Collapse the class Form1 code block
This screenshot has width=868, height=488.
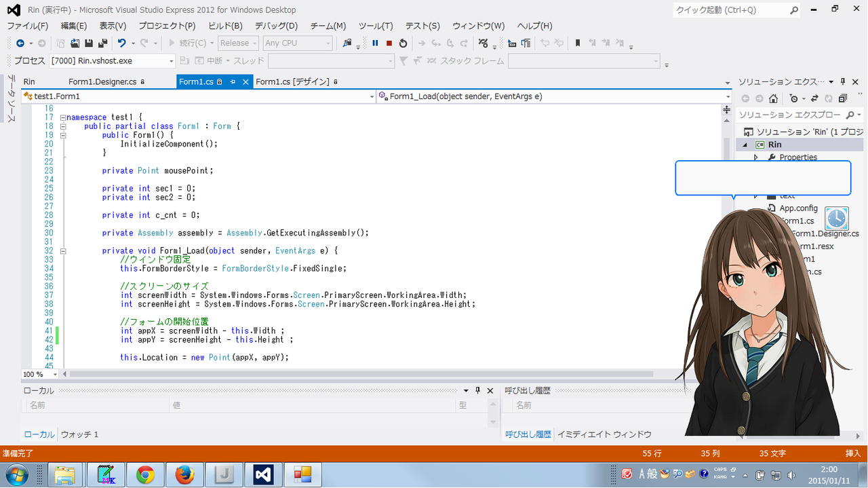point(62,126)
